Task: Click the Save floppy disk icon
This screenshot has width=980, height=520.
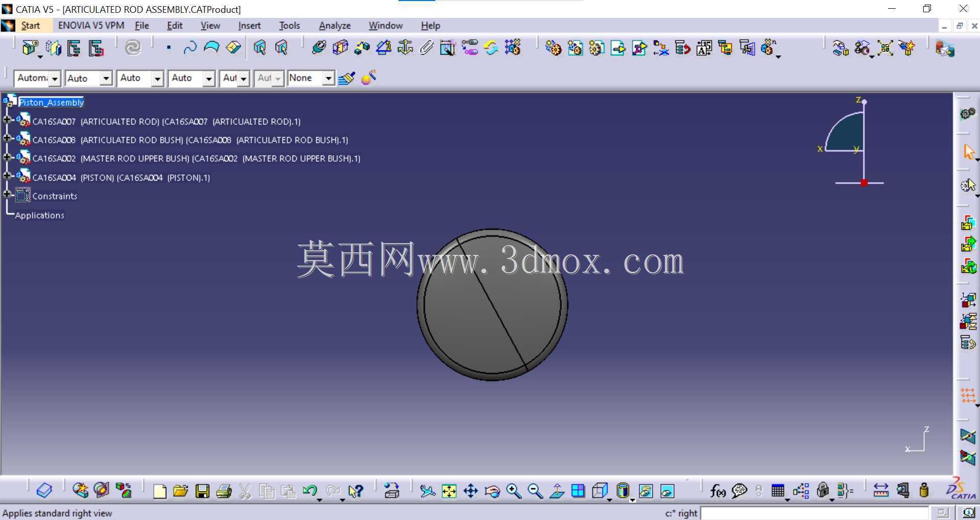Action: [203, 491]
